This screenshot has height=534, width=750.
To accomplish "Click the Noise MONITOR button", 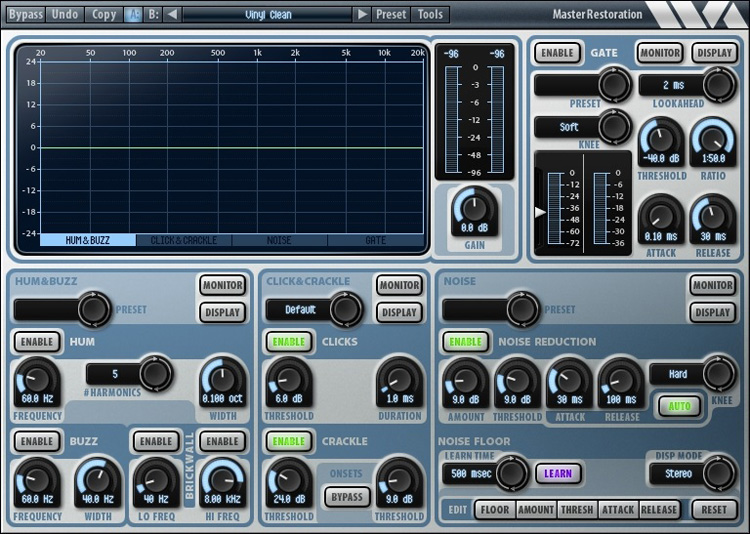I will pyautogui.click(x=713, y=285).
